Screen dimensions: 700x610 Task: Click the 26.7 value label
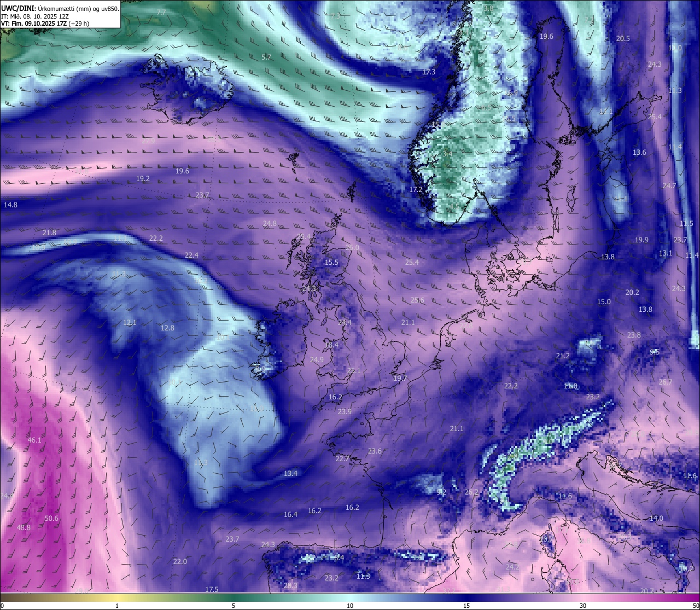(666, 382)
